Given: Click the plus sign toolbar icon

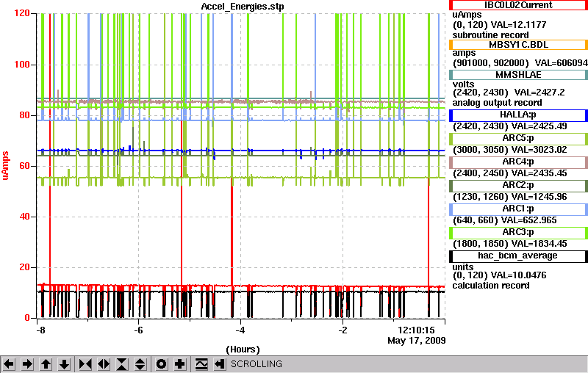Looking at the screenshot, I should [180, 364].
